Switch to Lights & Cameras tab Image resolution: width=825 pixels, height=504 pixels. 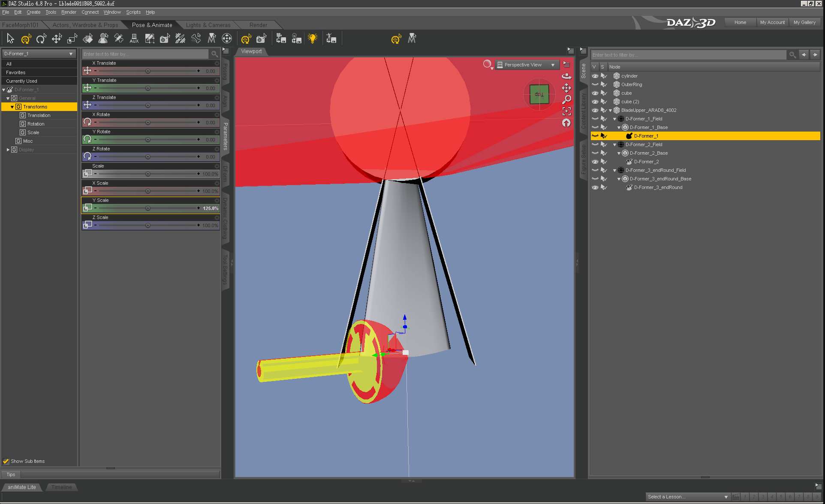[x=208, y=25]
